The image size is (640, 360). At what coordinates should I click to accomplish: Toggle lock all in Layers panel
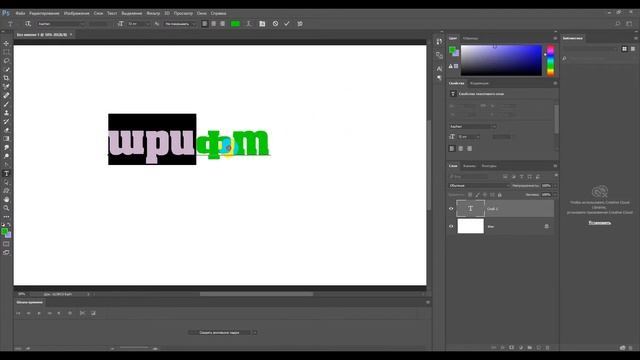[x=500, y=195]
